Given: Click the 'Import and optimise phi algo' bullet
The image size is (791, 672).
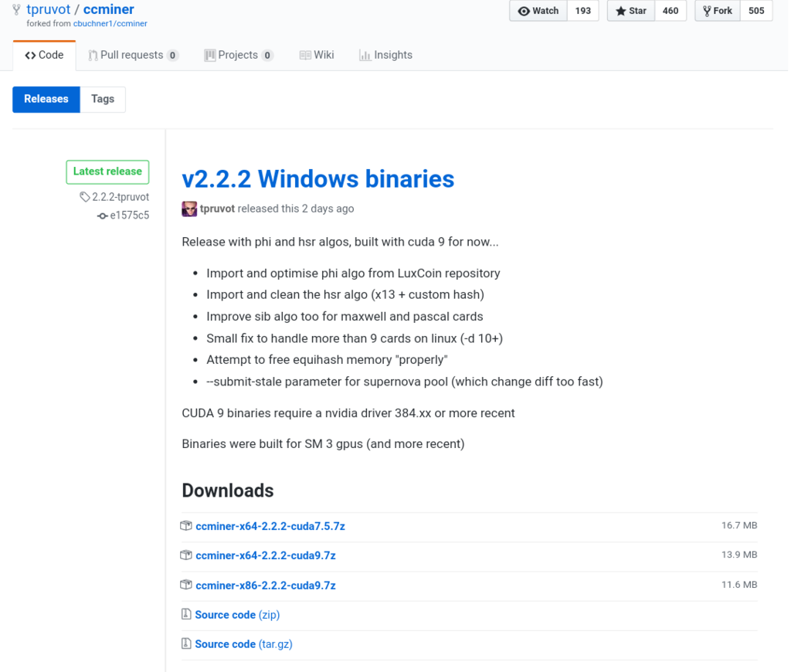Looking at the screenshot, I should (x=353, y=273).
